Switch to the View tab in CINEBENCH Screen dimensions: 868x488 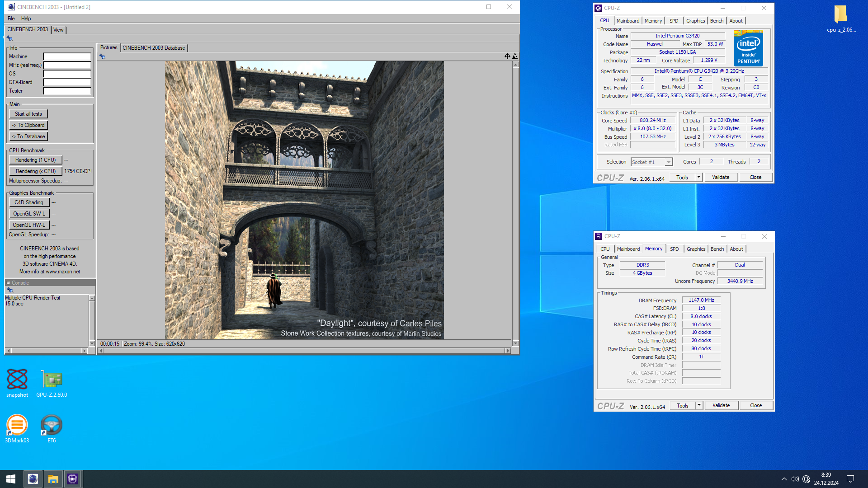[58, 30]
